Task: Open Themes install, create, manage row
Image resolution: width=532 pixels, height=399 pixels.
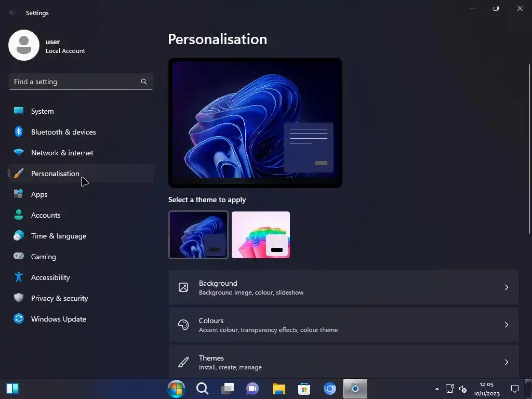Action: pos(344,362)
